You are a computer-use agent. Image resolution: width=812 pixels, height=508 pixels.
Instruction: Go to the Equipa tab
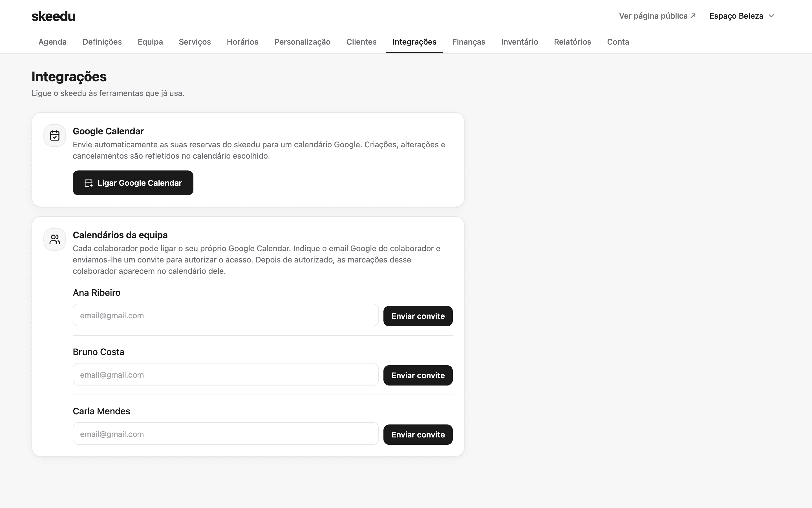pos(150,42)
